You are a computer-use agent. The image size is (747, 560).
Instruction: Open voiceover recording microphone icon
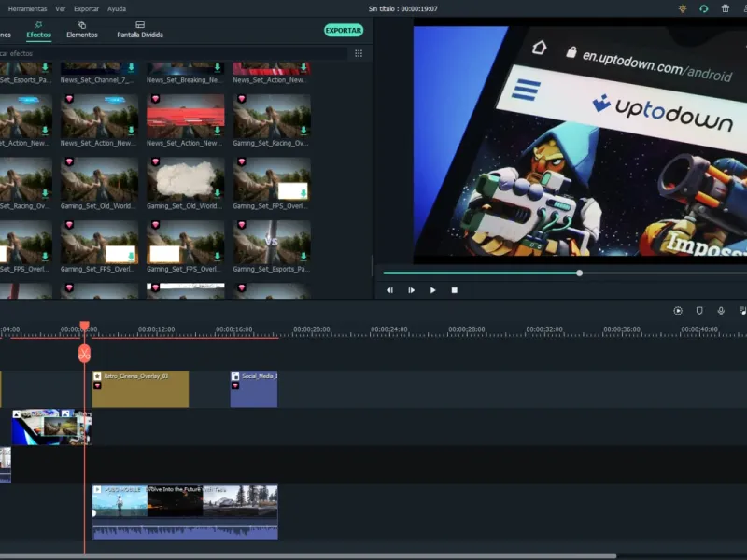[x=721, y=311]
